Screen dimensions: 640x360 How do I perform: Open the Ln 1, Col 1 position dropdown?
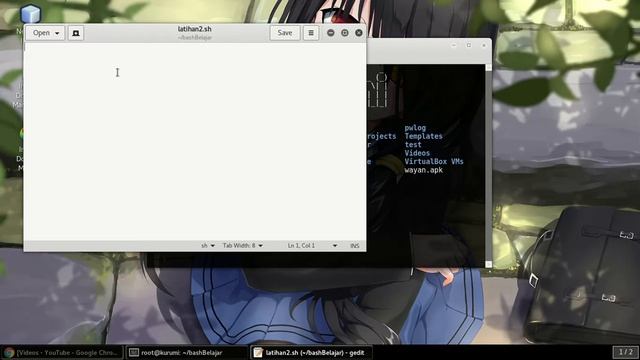pyautogui.click(x=312, y=246)
